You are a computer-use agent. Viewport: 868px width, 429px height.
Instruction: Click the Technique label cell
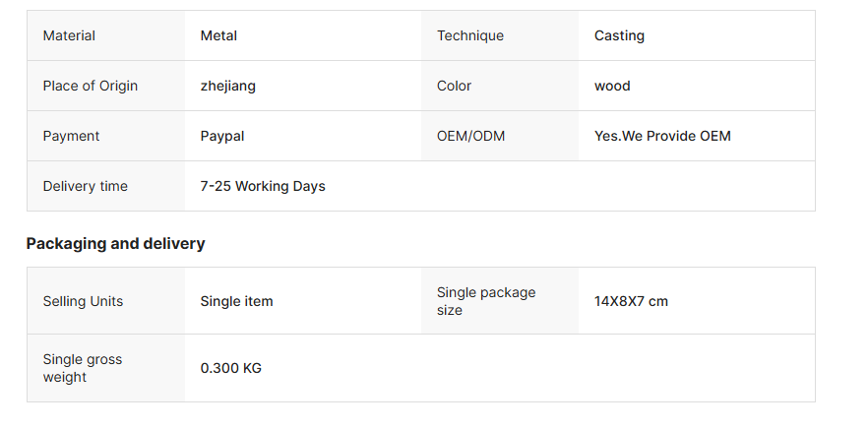click(500, 35)
